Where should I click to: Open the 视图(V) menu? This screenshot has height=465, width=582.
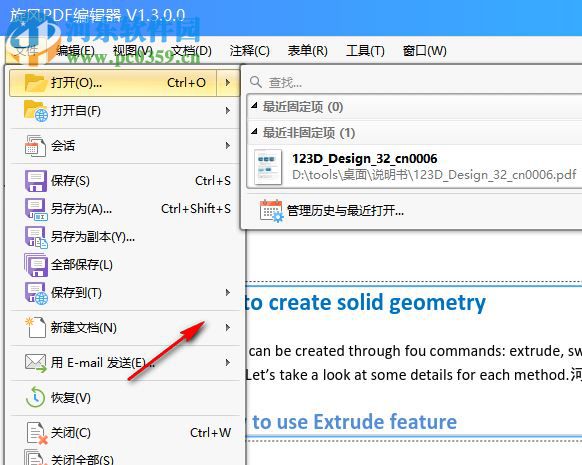pos(133,50)
